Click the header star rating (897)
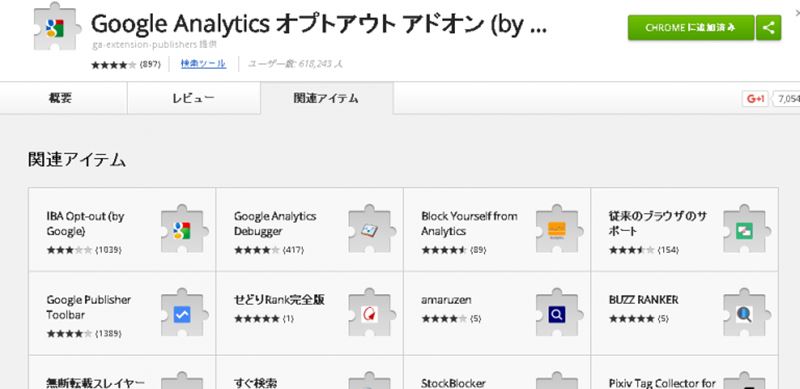The height and width of the screenshot is (389, 800). coord(126,64)
